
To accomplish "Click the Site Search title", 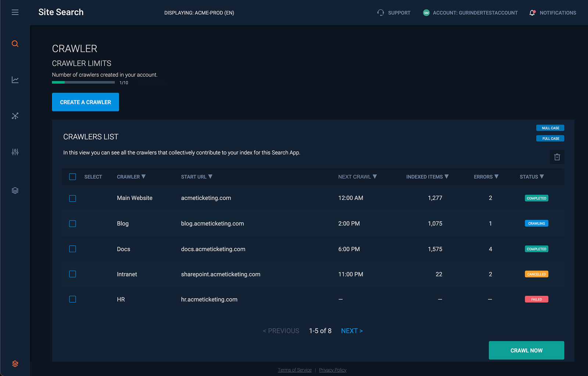I will tap(61, 12).
